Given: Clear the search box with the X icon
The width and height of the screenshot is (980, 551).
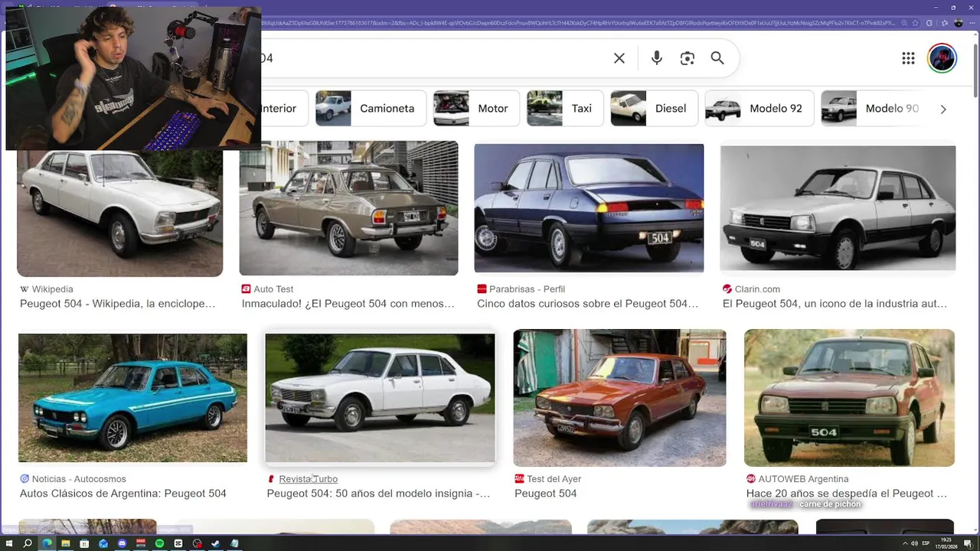Looking at the screenshot, I should pos(619,58).
